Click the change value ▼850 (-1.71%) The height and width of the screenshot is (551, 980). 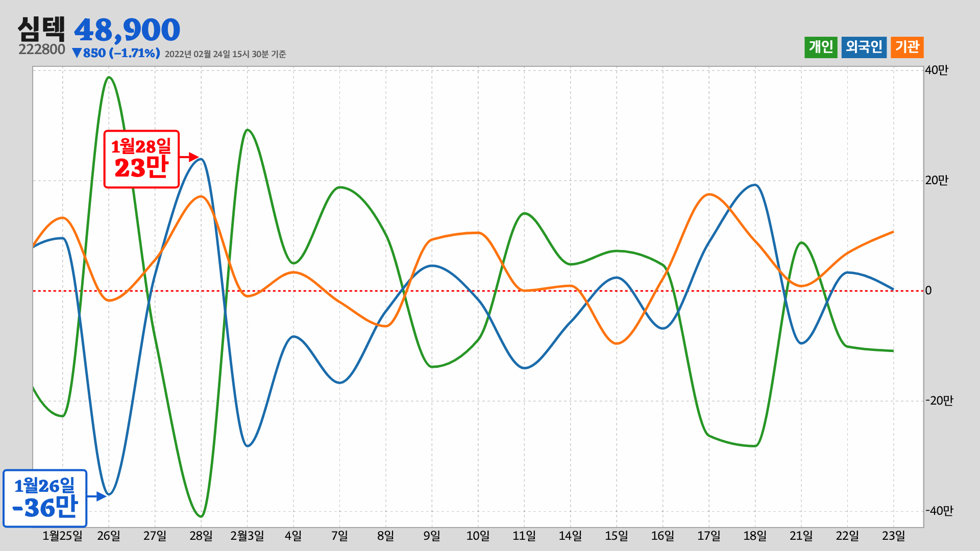116,53
